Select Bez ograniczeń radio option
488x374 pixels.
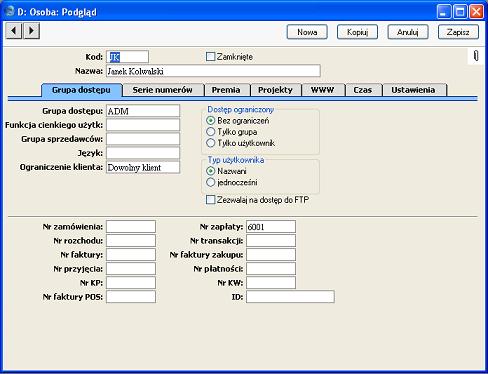click(x=210, y=120)
